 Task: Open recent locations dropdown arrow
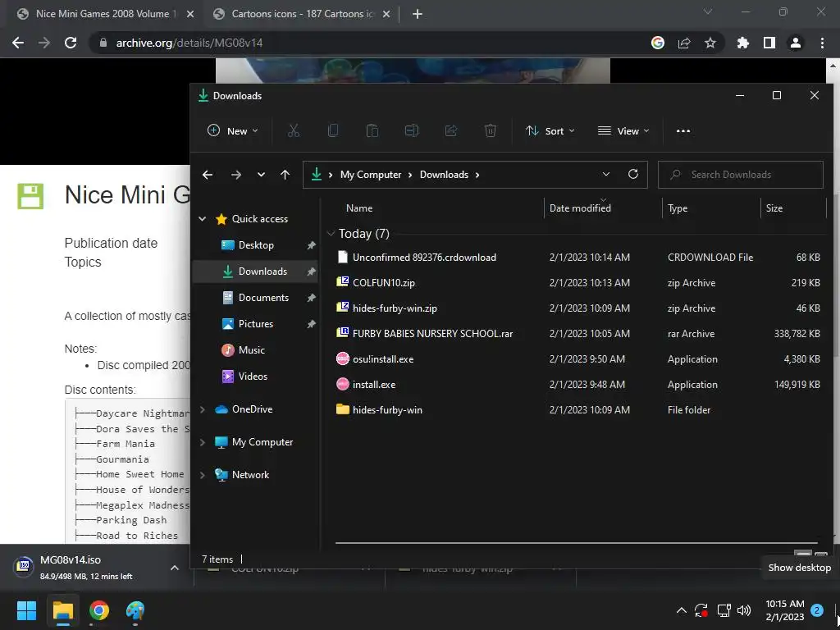tap(261, 175)
